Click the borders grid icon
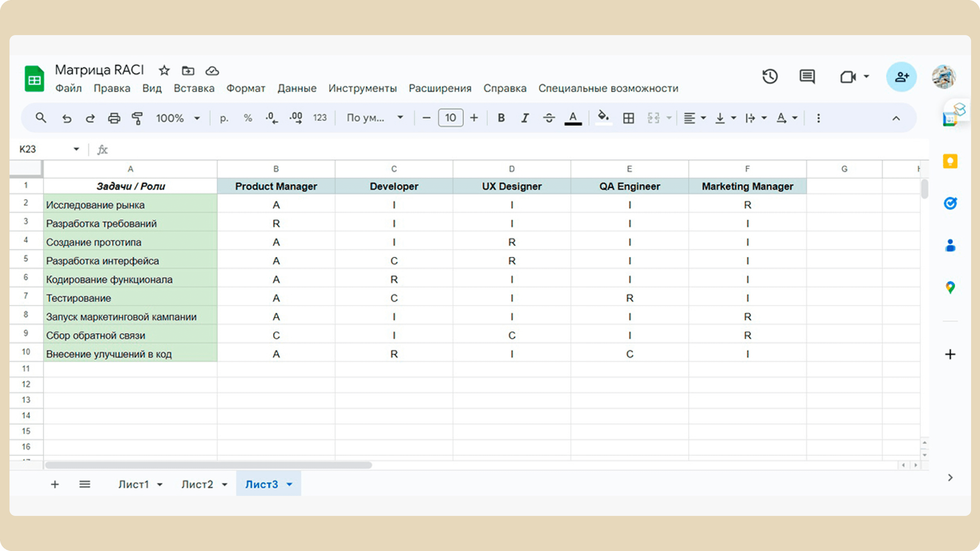Screen dimensions: 980x551 tap(628, 118)
